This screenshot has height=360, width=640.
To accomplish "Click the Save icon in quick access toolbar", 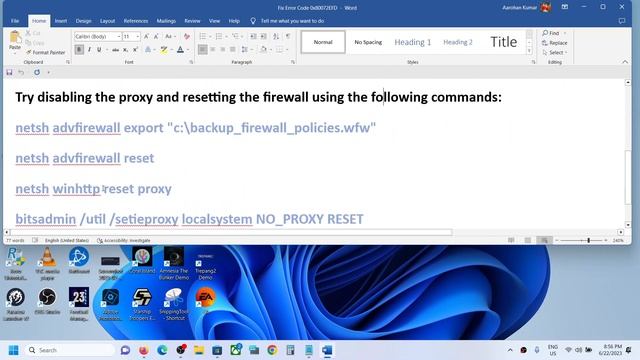I will tap(9, 72).
